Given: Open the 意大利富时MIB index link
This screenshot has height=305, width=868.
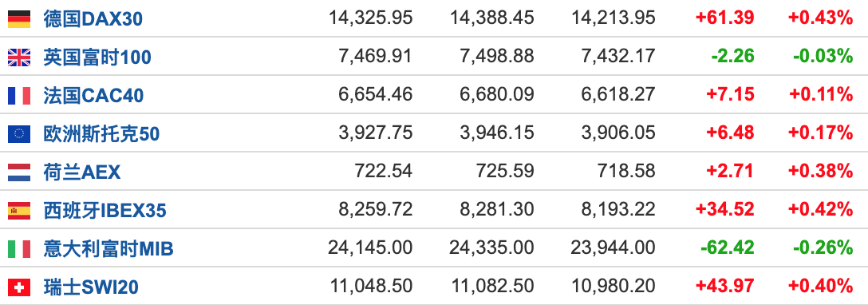Looking at the screenshot, I should click(x=108, y=248).
